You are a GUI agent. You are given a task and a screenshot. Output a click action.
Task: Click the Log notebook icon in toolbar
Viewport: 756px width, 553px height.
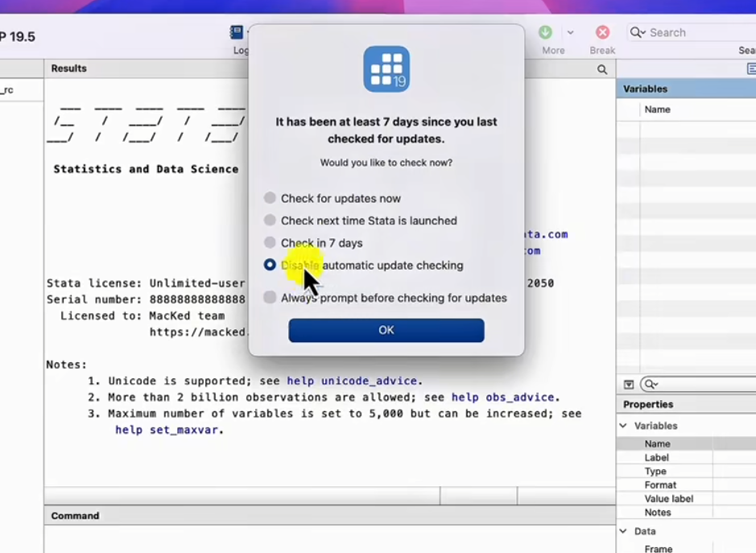(x=237, y=32)
